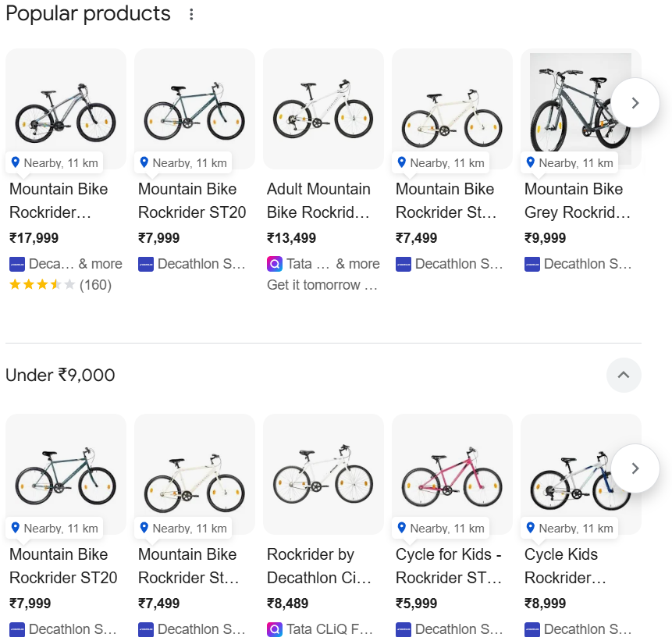Click '& more' sellers under ₹17,999 bike
Screen dimensions: 672x641
(100, 264)
